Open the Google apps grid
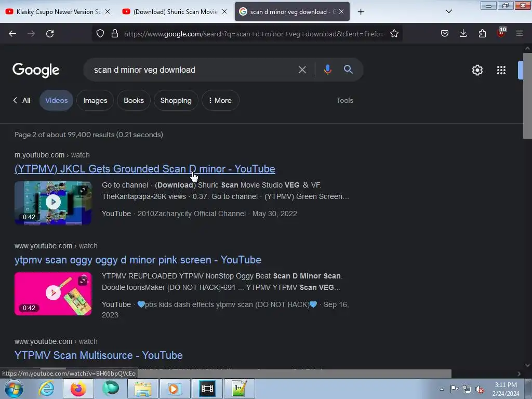Screen dimensions: 532x399 tap(501, 70)
